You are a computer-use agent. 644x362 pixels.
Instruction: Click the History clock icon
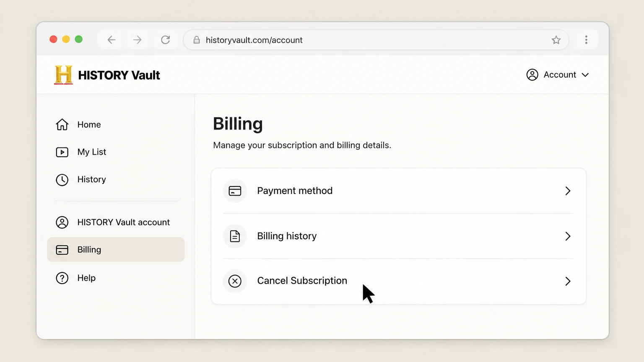(62, 180)
